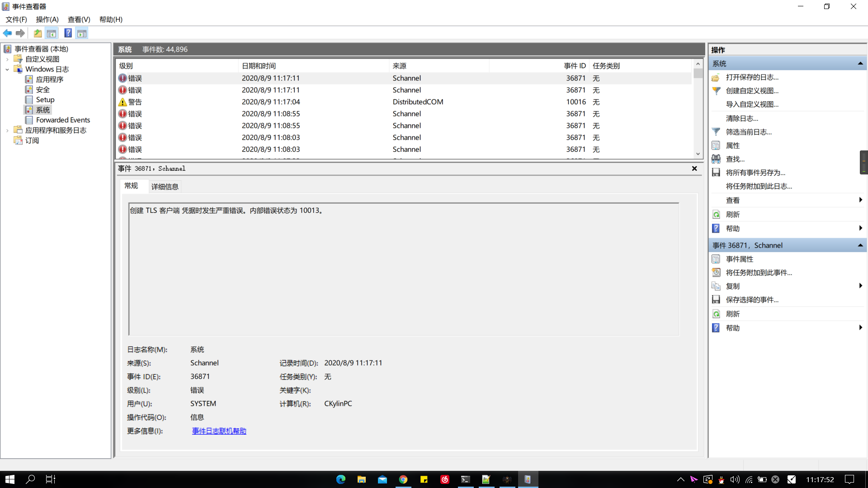Screen dimensions: 868x488
Task: Close the event preview pane
Action: [694, 169]
